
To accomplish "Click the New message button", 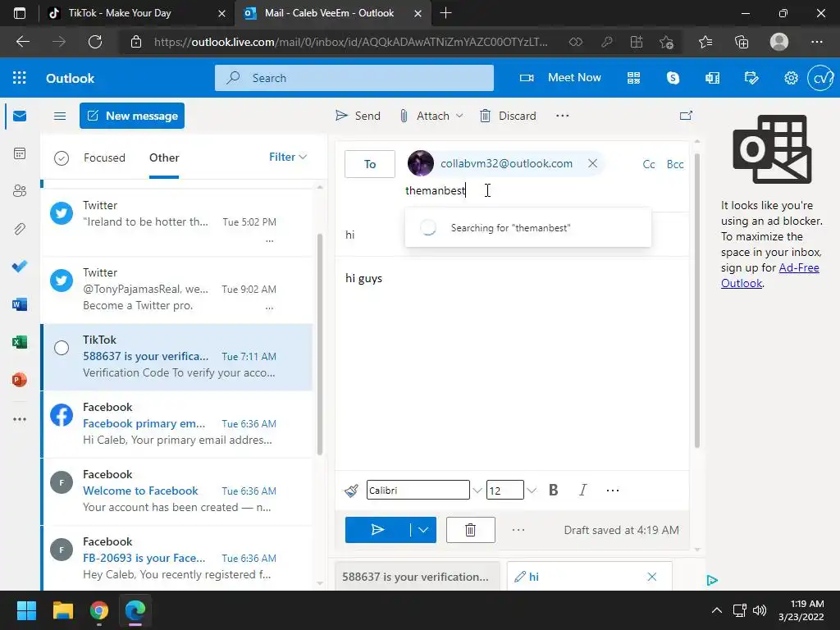I will click(132, 116).
